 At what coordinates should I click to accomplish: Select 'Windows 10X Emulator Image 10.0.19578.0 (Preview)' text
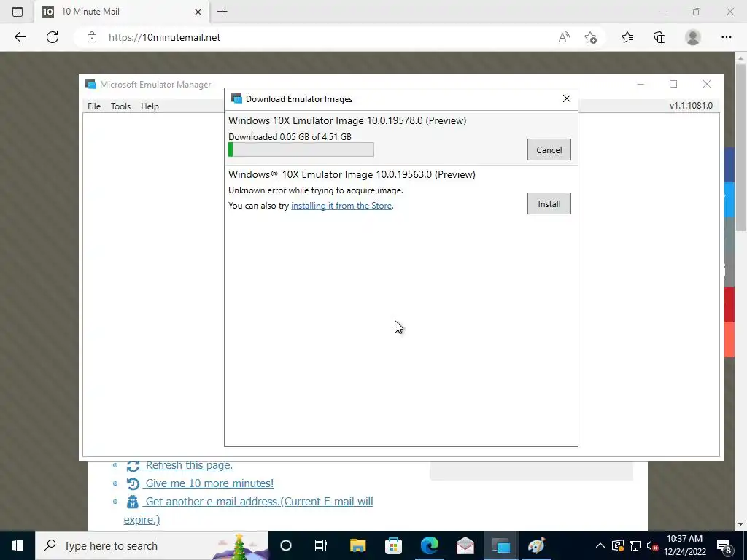(x=347, y=120)
